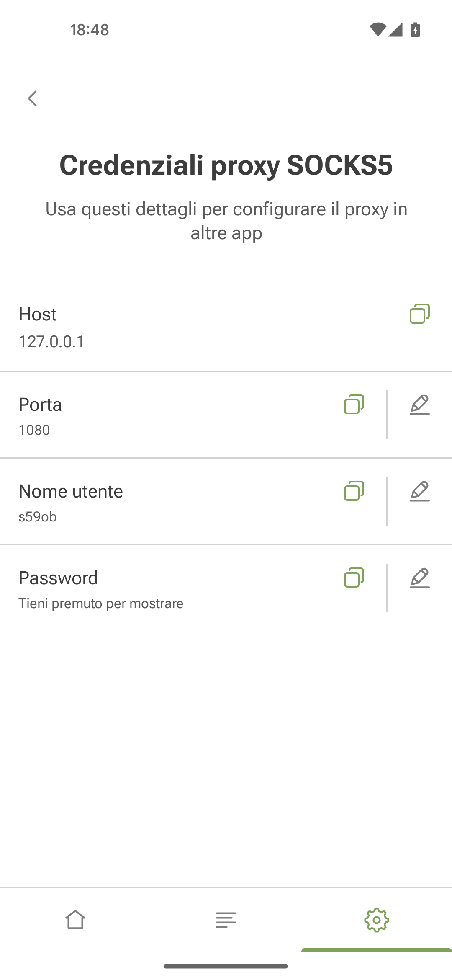Open the settings gear tab
This screenshot has width=452, height=980.
point(377,920)
